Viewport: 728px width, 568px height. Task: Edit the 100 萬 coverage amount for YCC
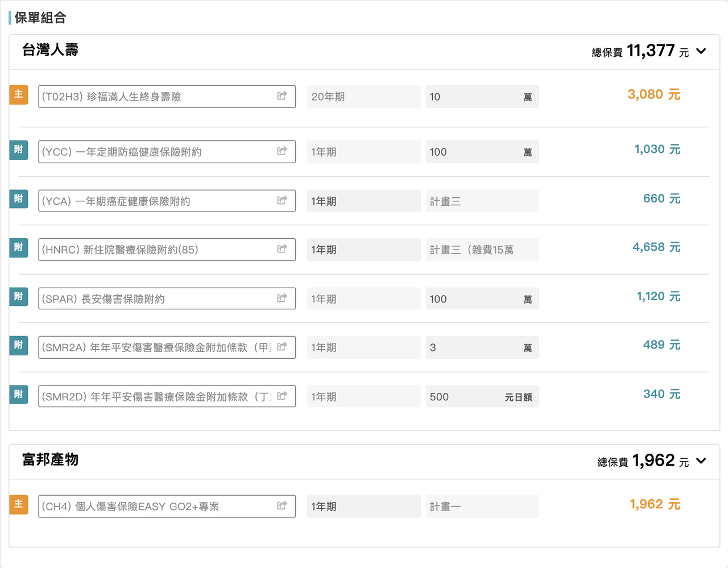[482, 152]
